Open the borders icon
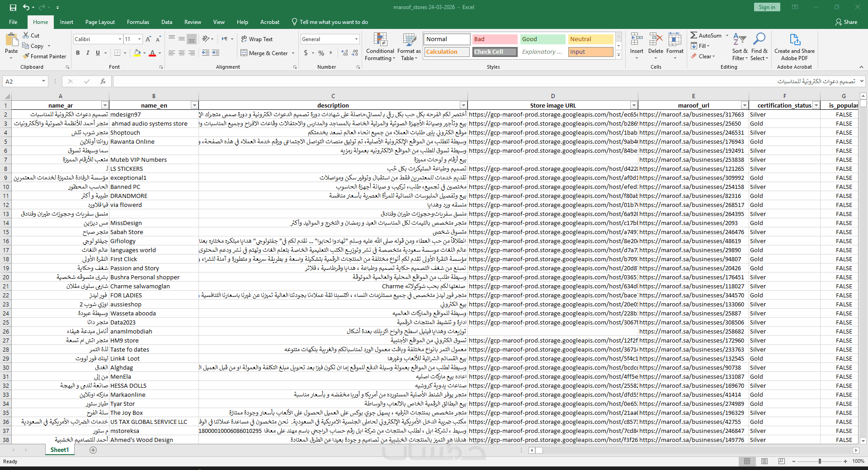 click(x=117, y=53)
